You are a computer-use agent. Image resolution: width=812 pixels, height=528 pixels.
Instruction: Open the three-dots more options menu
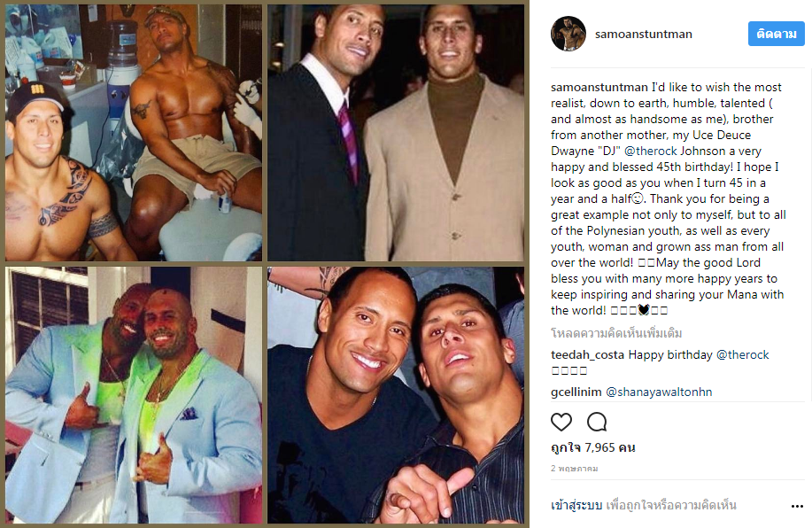point(797,506)
